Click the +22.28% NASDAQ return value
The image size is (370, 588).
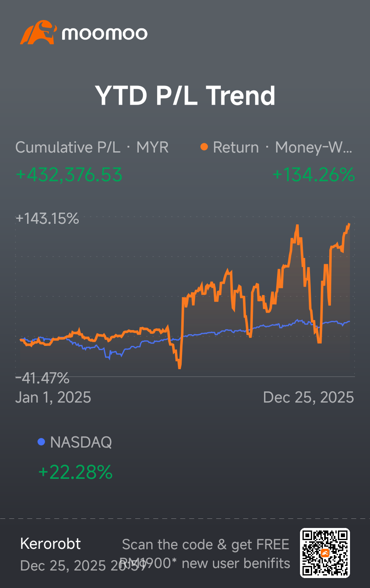[x=75, y=472]
